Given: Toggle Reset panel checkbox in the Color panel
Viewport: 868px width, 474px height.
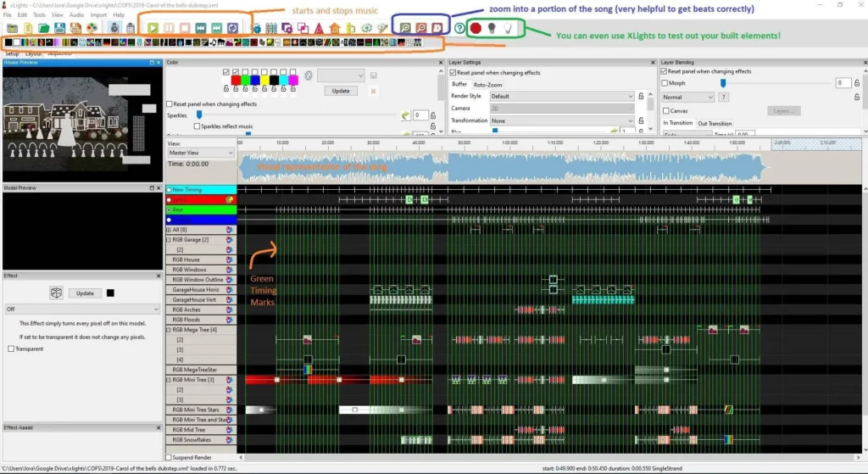Looking at the screenshot, I should 170,104.
